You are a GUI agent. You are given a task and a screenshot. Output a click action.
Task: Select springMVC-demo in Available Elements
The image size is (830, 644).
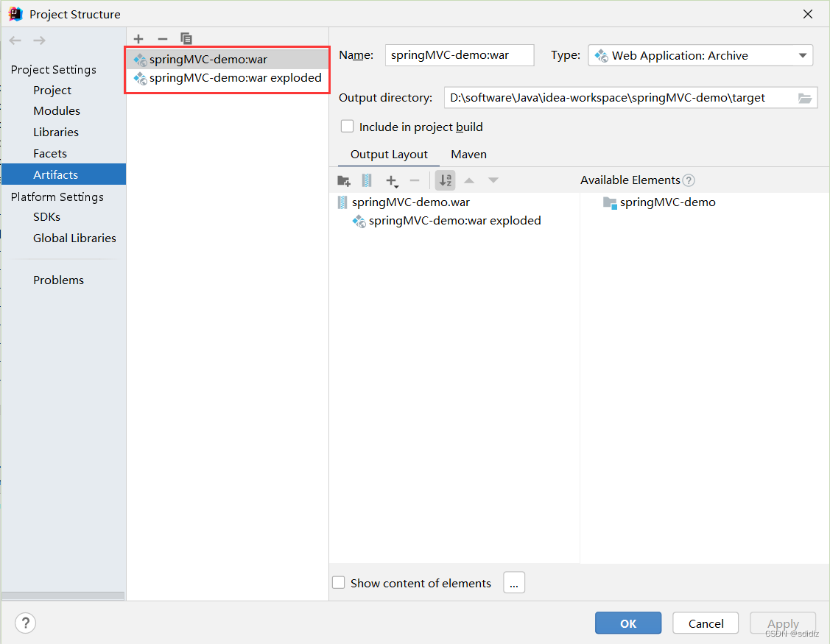click(x=667, y=202)
